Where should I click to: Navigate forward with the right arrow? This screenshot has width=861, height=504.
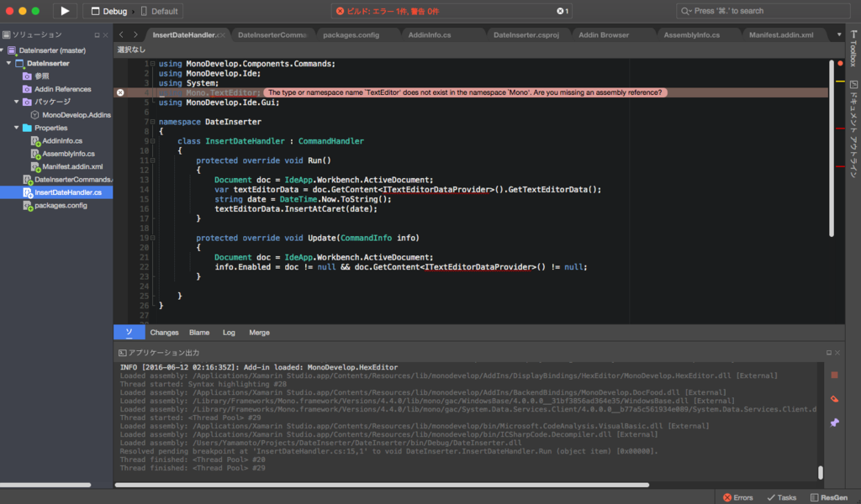135,34
